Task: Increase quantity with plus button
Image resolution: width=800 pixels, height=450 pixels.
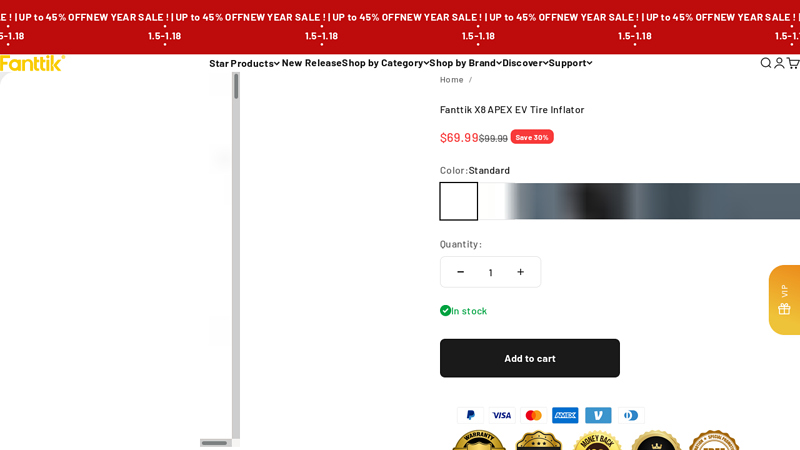Action: (x=520, y=272)
